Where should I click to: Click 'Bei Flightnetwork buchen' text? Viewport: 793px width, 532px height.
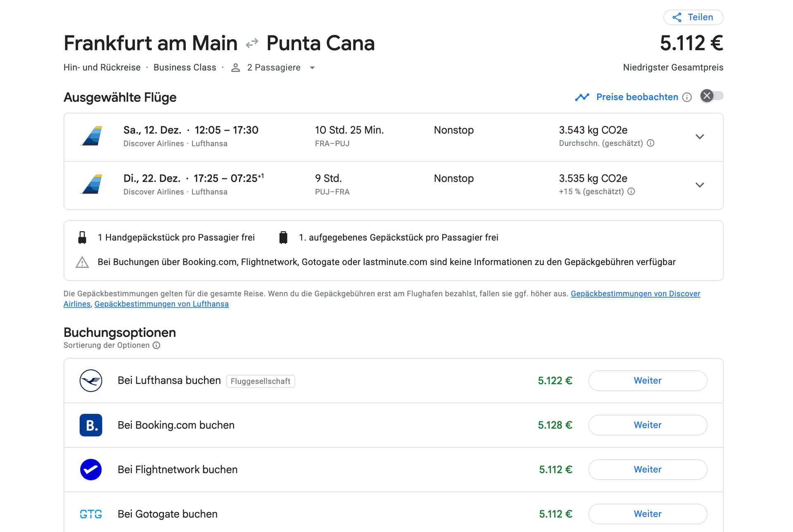(178, 470)
